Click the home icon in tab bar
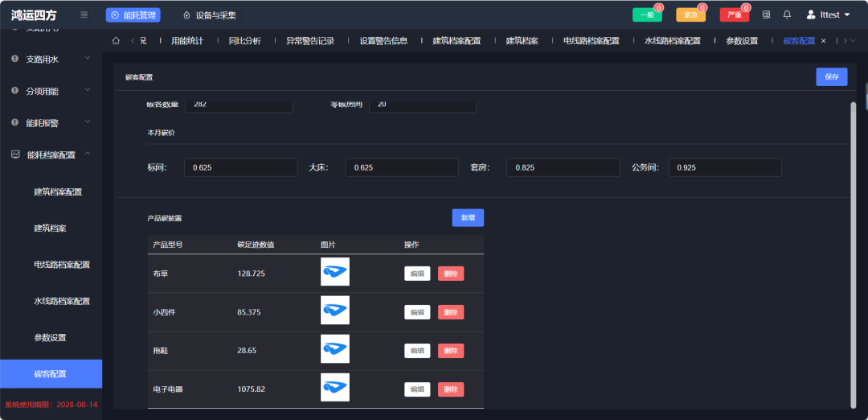The width and height of the screenshot is (868, 420). pos(116,41)
